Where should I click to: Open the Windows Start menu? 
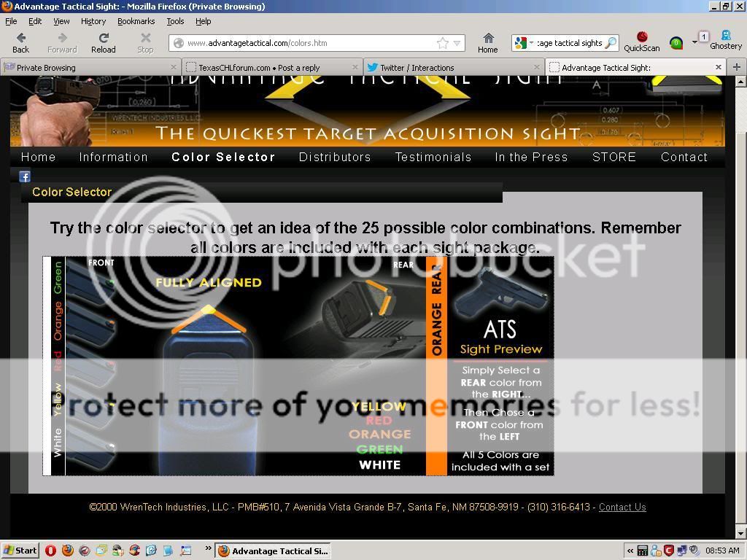pyautogui.click(x=20, y=551)
